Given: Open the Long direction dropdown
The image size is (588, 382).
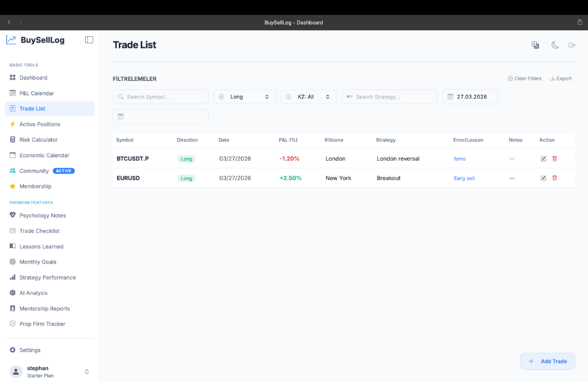Looking at the screenshot, I should pos(245,97).
